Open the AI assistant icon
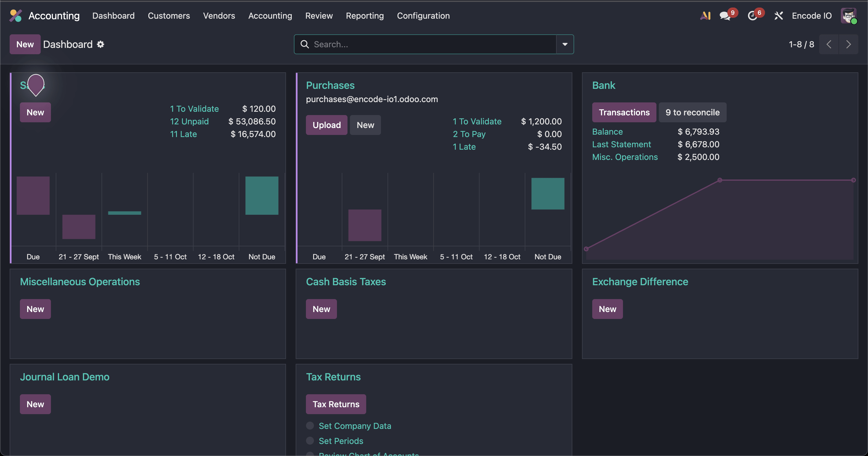The image size is (868, 456). tap(705, 15)
